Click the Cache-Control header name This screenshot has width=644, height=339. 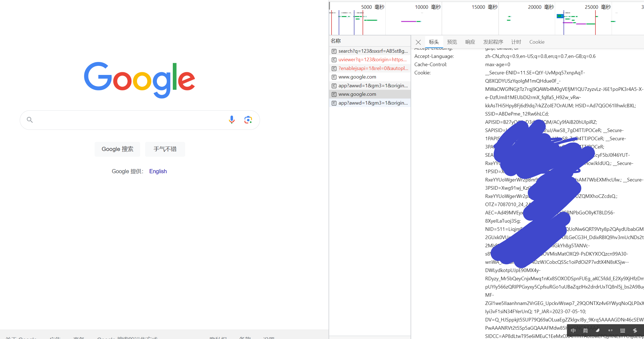431,65
